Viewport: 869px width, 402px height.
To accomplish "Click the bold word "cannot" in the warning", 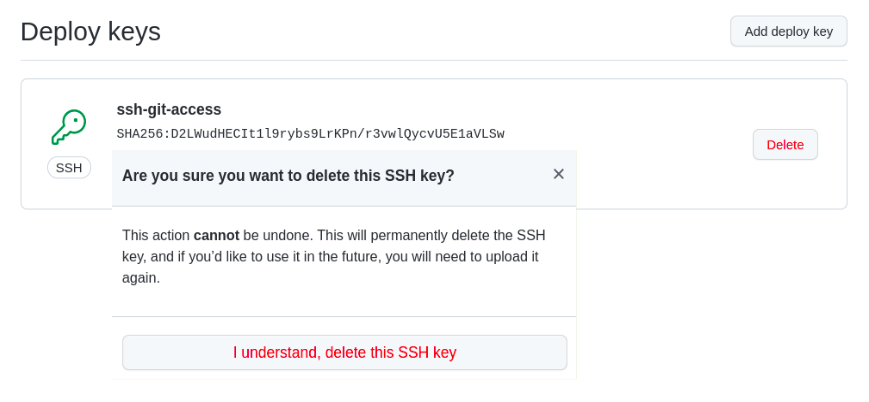I will (x=216, y=235).
